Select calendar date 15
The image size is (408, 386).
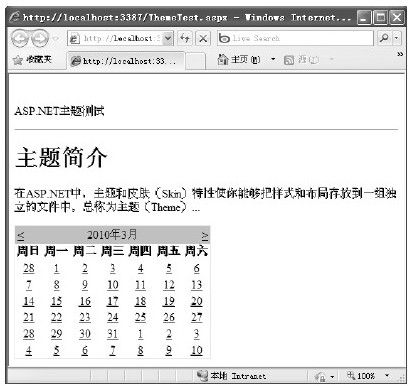(56, 301)
